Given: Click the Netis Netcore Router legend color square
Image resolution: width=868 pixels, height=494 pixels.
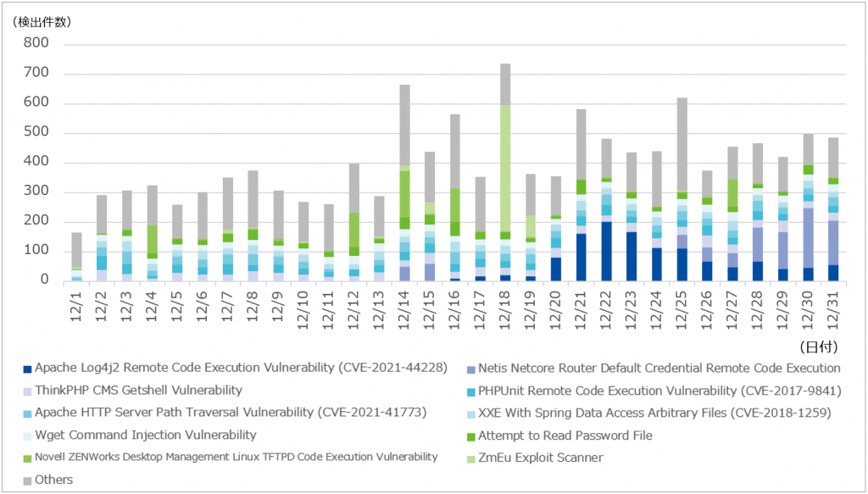Looking at the screenshot, I should pos(470,369).
